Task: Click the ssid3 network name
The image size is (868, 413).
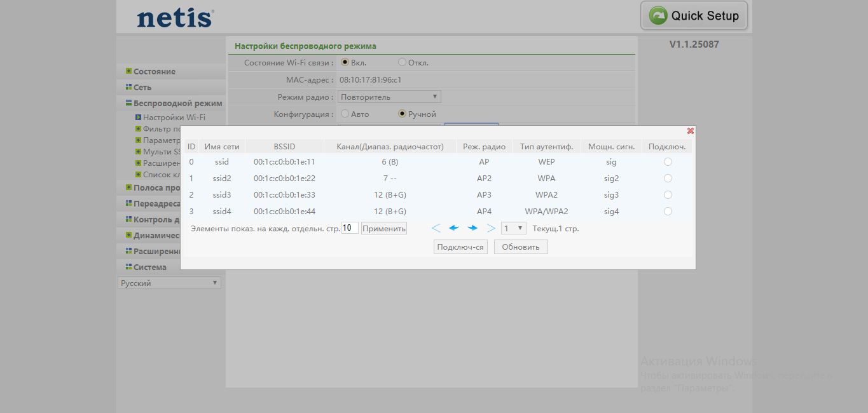Action: (222, 195)
